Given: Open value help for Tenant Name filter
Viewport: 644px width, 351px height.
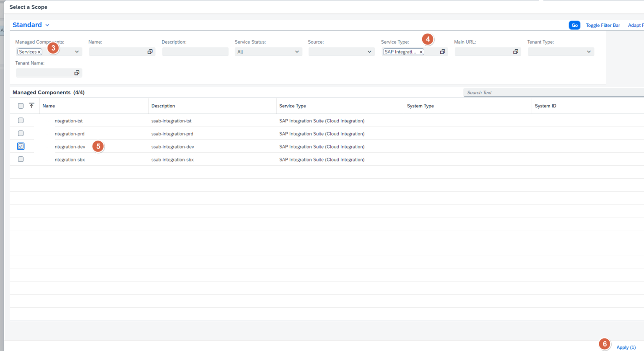Looking at the screenshot, I should (x=77, y=72).
